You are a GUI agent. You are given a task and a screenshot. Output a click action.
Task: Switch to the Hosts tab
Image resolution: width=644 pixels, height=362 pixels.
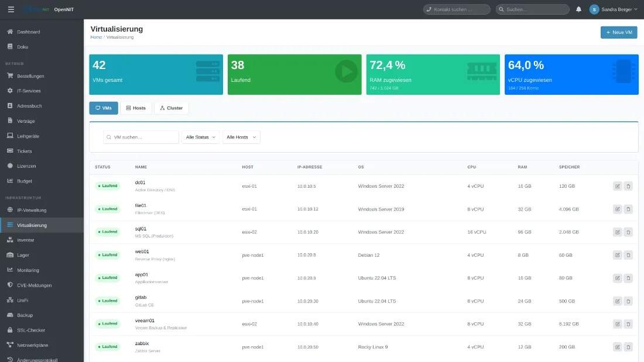(136, 108)
